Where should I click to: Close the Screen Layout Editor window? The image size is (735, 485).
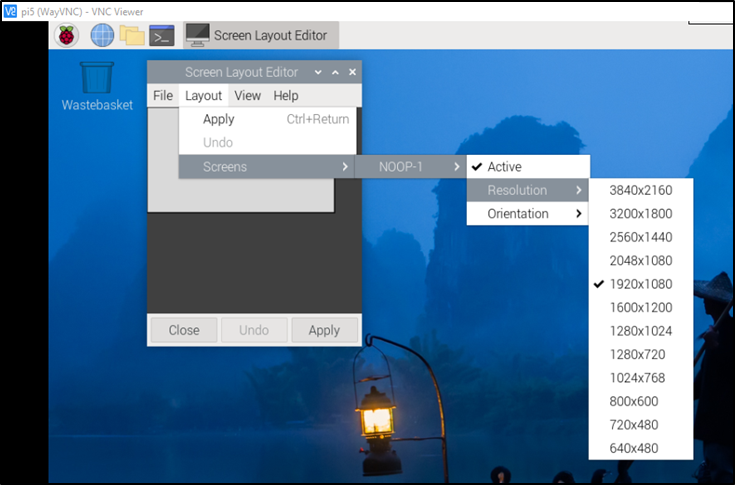(352, 72)
